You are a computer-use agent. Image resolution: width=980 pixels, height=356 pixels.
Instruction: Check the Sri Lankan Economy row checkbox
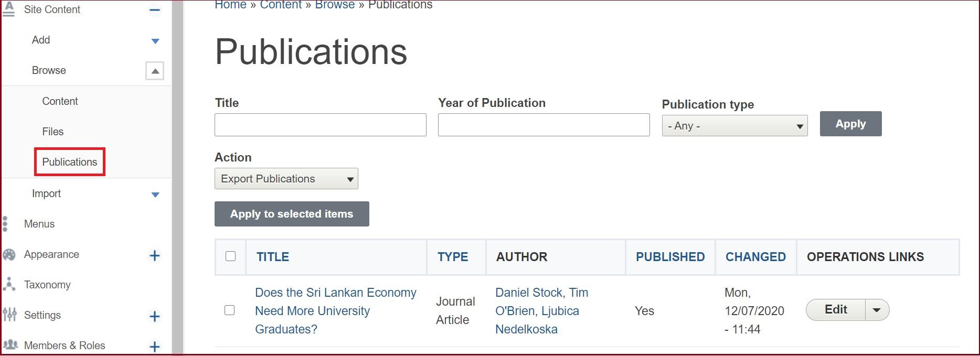click(x=229, y=310)
